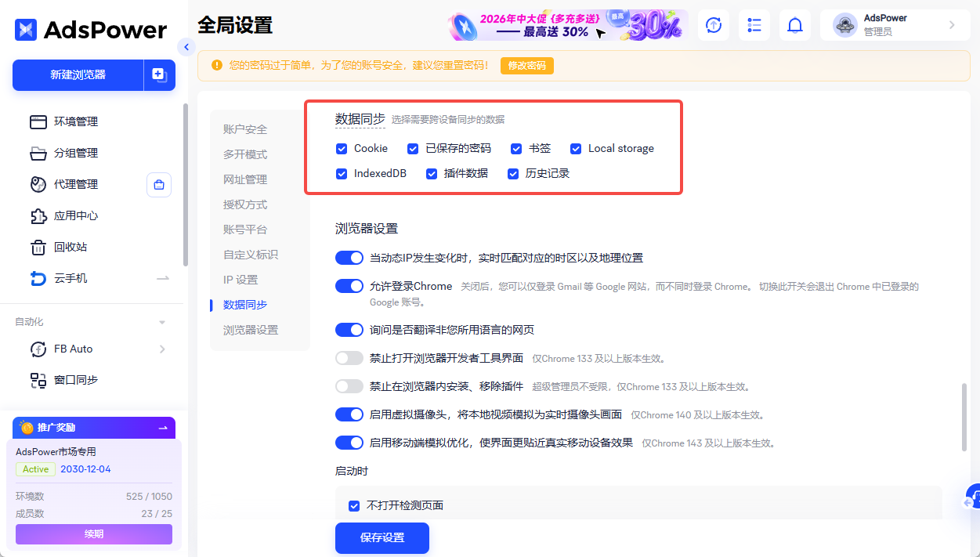Screen dimensions: 980x557
Task: Toggle 启用移动端模拟优化 switch
Action: click(x=349, y=443)
